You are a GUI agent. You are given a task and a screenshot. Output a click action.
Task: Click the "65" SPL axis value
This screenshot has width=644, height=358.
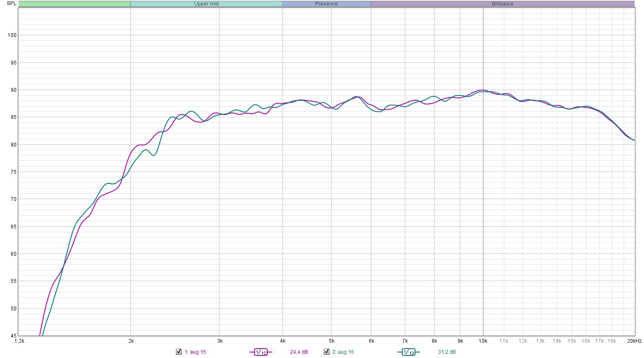[13, 227]
